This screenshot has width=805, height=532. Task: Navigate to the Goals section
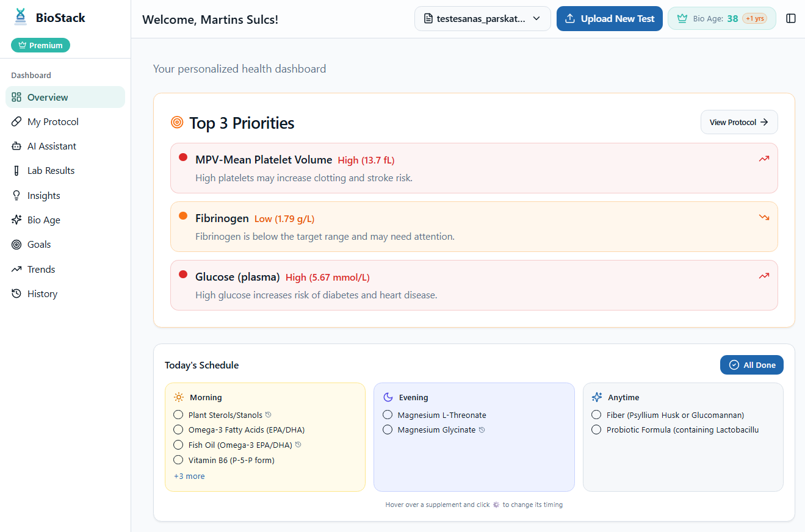(38, 244)
